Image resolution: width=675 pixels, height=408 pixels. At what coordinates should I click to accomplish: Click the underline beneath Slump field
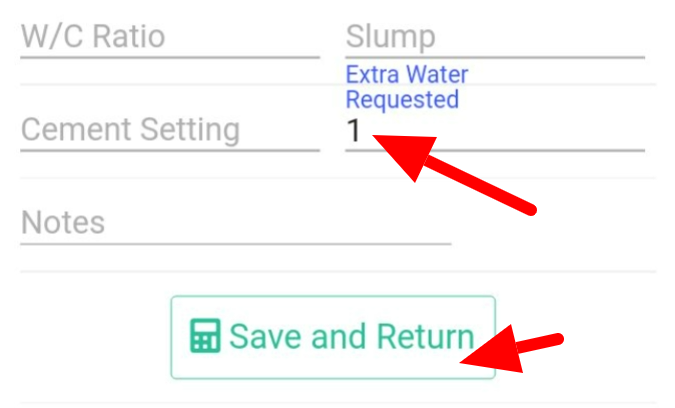(x=495, y=57)
